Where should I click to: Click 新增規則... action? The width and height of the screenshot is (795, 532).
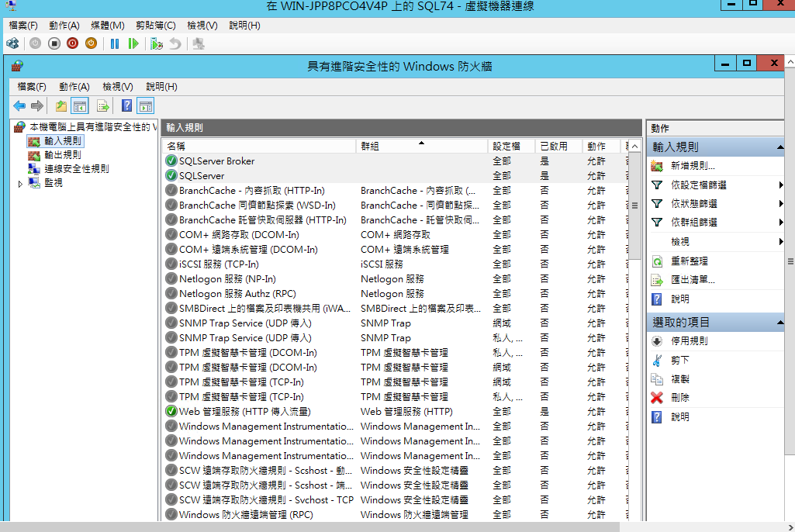tap(693, 166)
